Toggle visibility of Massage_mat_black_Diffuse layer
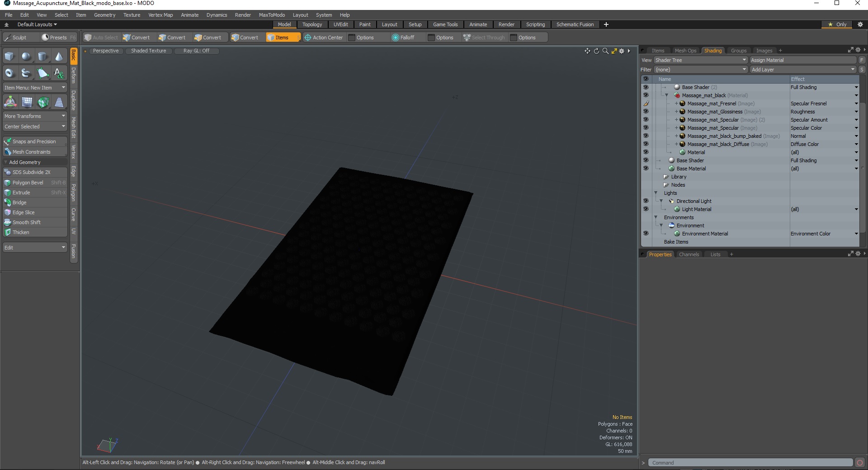The image size is (868, 470). click(x=646, y=144)
